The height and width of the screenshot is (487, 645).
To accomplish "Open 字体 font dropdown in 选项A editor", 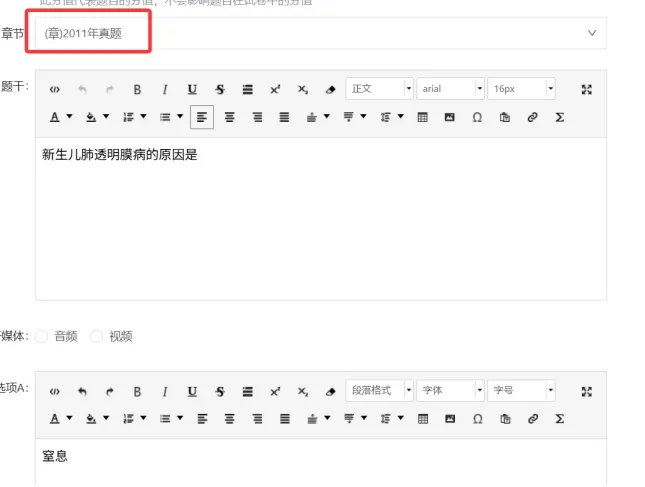I will click(450, 390).
